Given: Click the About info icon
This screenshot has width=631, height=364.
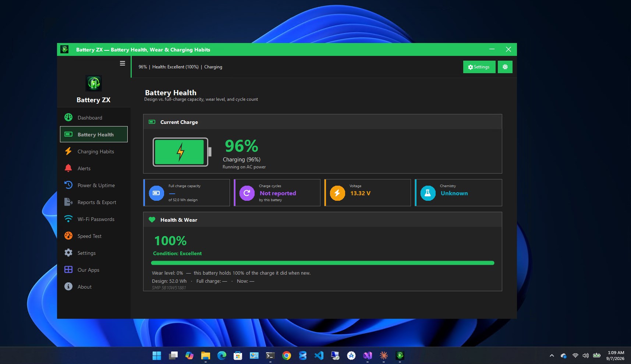Looking at the screenshot, I should pyautogui.click(x=68, y=286).
